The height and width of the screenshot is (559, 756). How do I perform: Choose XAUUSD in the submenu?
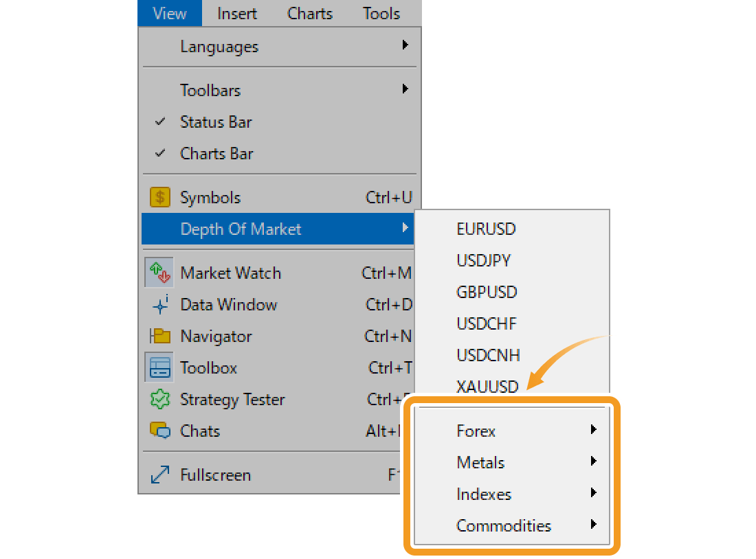point(487,387)
